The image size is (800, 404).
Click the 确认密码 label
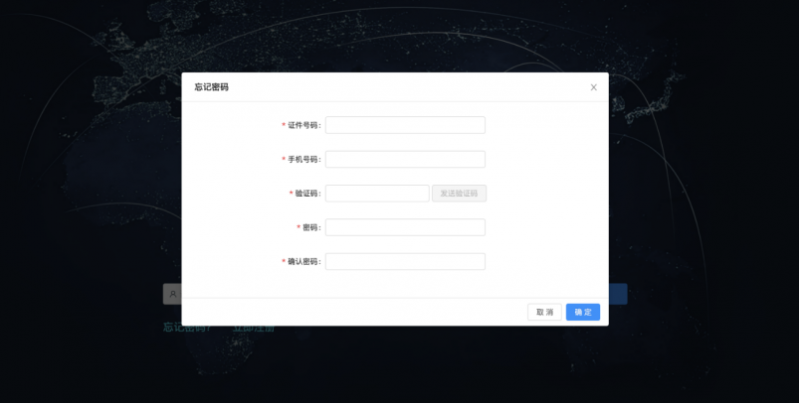[x=303, y=262]
